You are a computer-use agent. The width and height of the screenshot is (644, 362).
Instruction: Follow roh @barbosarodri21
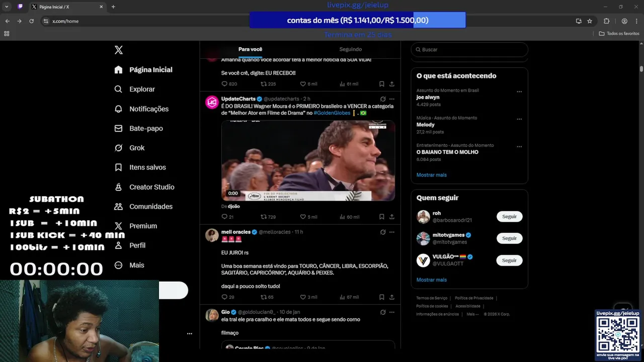(x=509, y=217)
